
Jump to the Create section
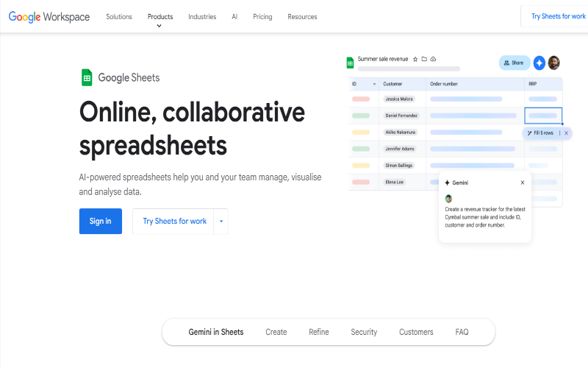276,332
